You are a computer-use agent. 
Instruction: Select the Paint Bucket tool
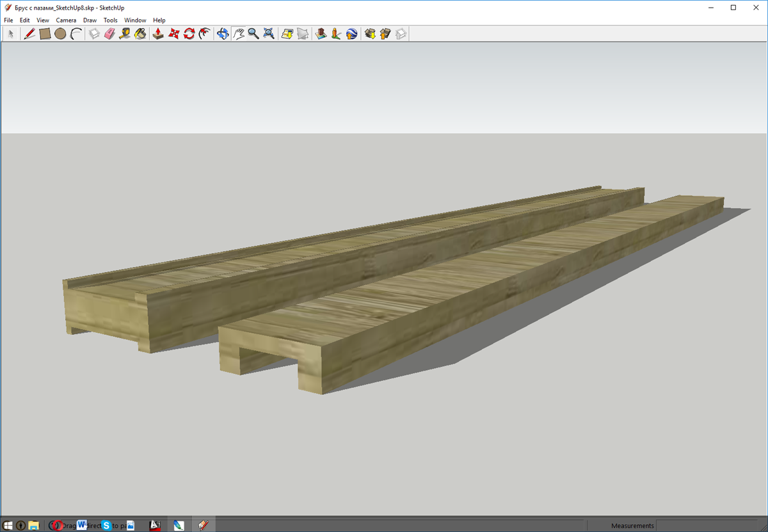click(x=140, y=34)
